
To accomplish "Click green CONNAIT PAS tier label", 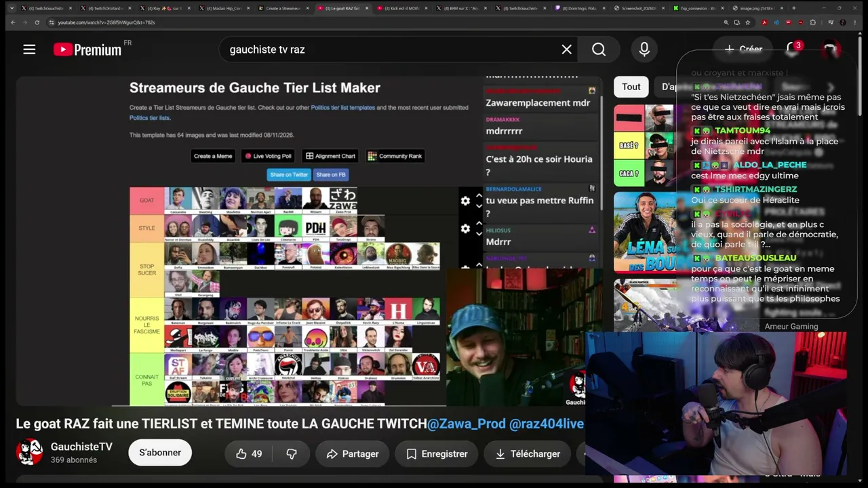I will tap(146, 380).
